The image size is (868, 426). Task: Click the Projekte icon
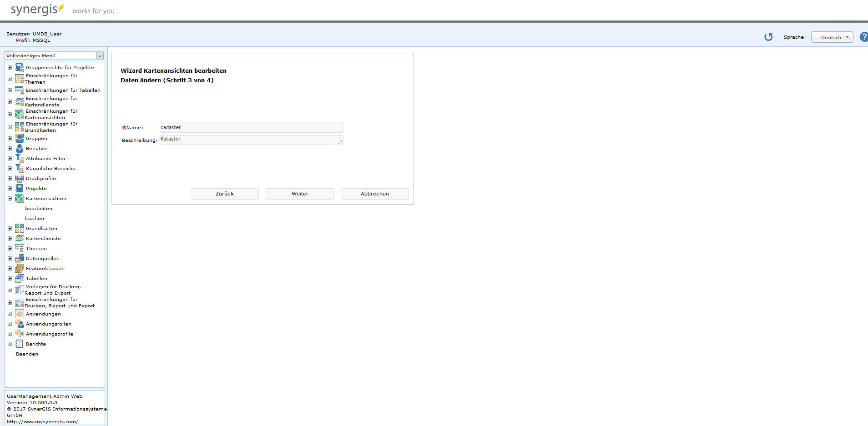(x=20, y=188)
